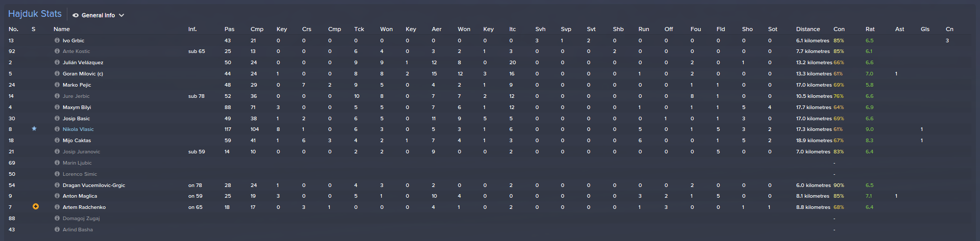Click info icon beside Dragan Vucemilovic-Grgic
The image size is (980, 241).
(x=57, y=185)
